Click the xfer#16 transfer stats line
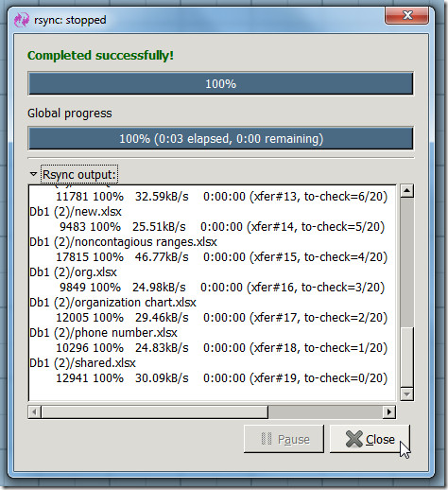 222,288
